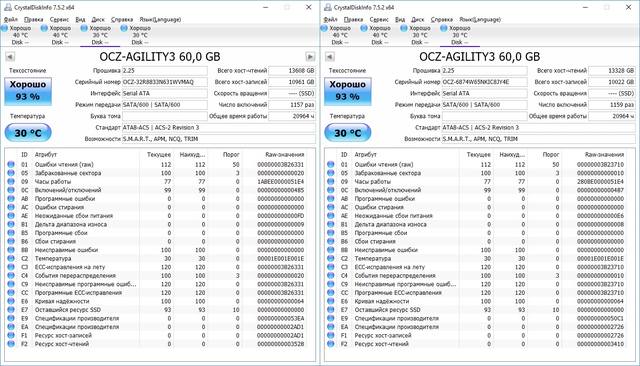The width and height of the screenshot is (640, 366).
Task: Click status orb for attribute E7 in right window
Action: pyautogui.click(x=331, y=310)
